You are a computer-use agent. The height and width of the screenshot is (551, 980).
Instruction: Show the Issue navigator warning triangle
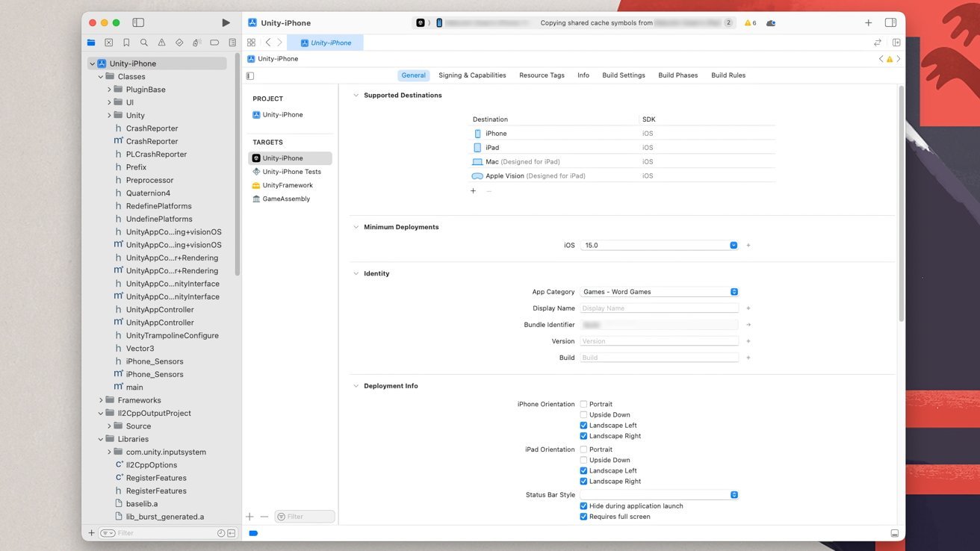[161, 43]
